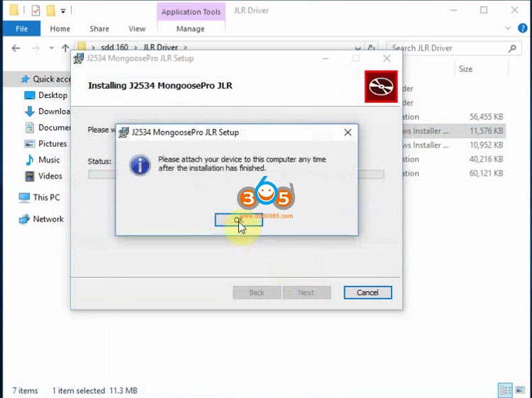Image resolution: width=532 pixels, height=398 pixels.
Task: Go up one folder level
Action: (x=65, y=48)
